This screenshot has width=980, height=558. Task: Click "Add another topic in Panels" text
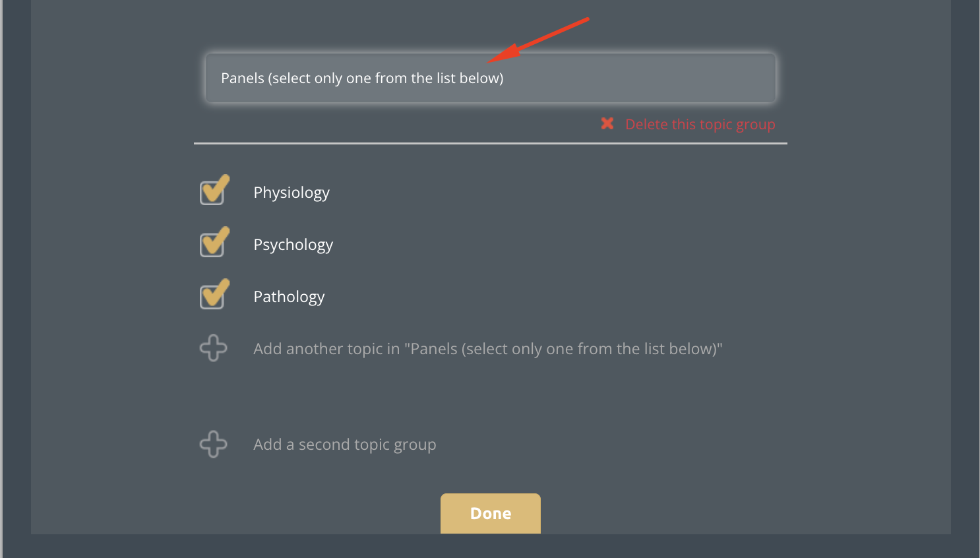[x=488, y=349]
